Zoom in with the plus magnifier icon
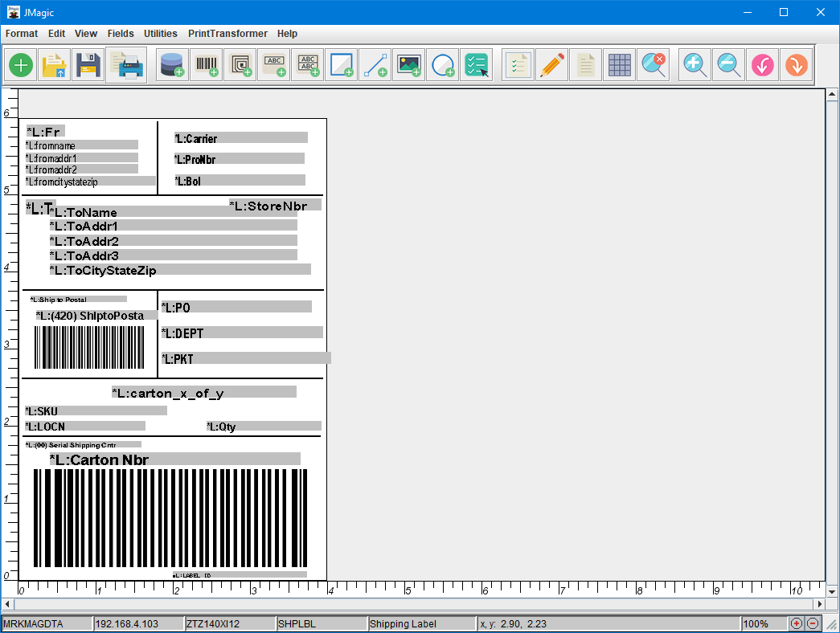Screen dimensions: 840x633 click(x=695, y=65)
